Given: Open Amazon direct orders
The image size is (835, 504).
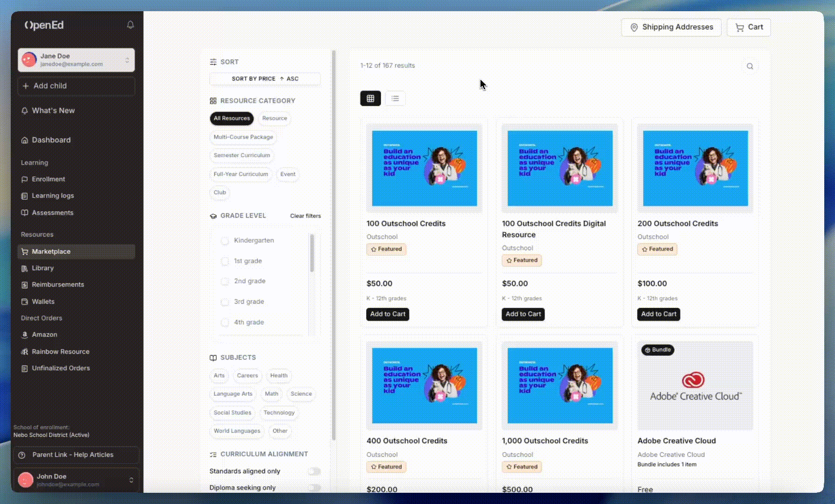Looking at the screenshot, I should click(x=44, y=335).
